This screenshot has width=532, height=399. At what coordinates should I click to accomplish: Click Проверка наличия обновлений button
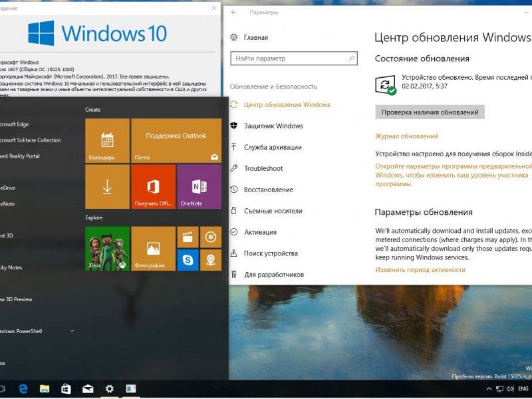point(430,112)
